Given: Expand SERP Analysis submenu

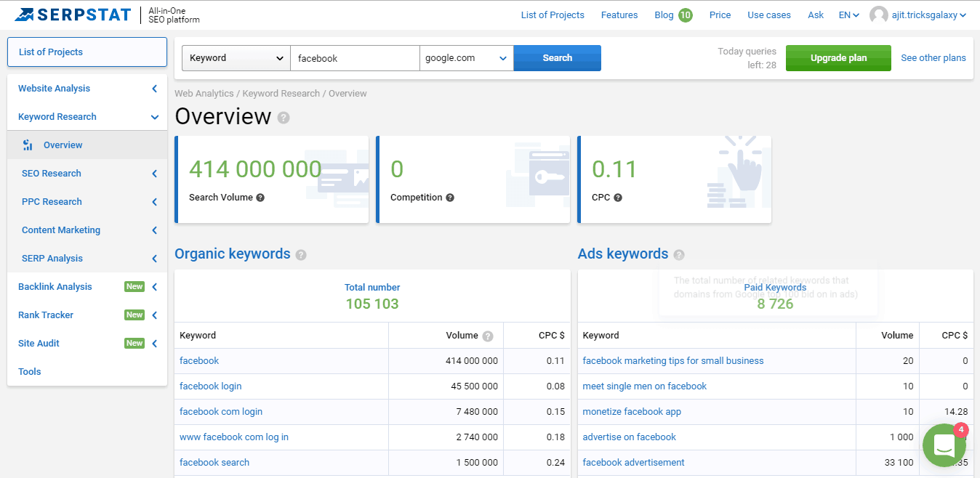Looking at the screenshot, I should click(x=155, y=259).
